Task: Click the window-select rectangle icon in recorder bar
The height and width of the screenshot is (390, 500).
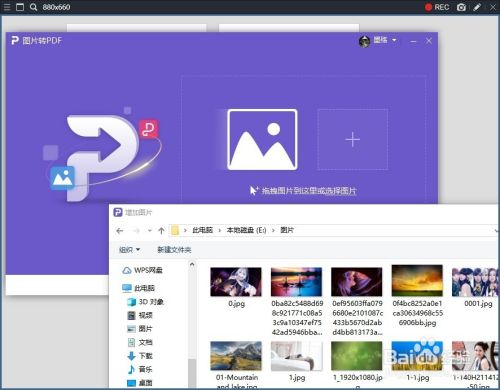Action: (20, 7)
